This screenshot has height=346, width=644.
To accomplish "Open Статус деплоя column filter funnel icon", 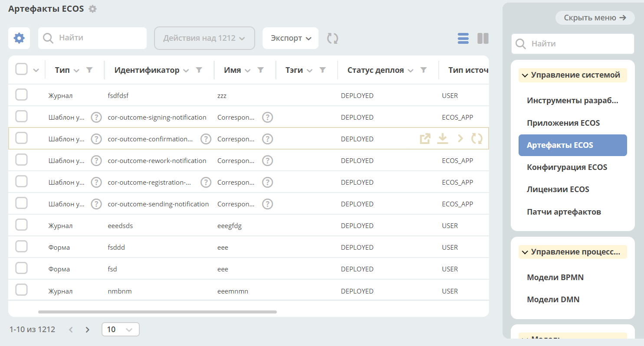I will (x=424, y=70).
